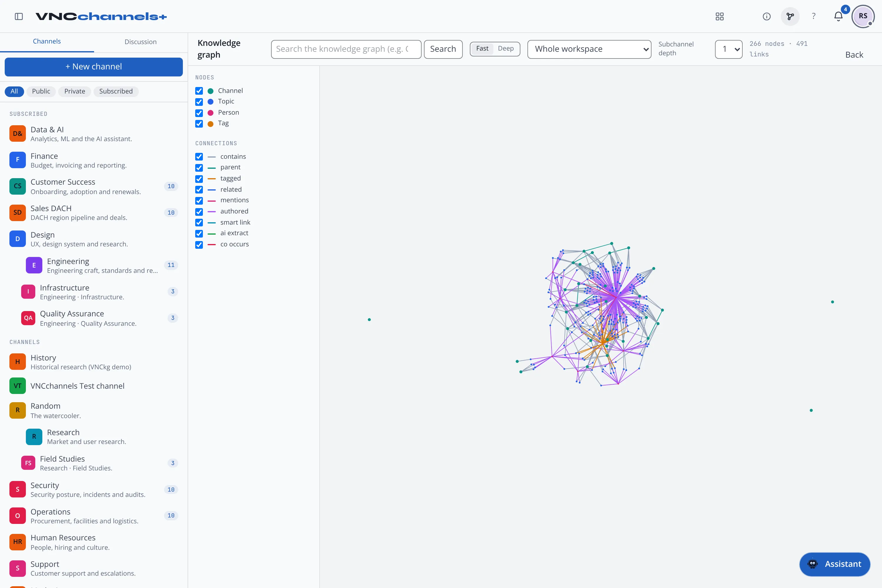
Task: Click the Customer Success CS icon
Action: (18, 186)
